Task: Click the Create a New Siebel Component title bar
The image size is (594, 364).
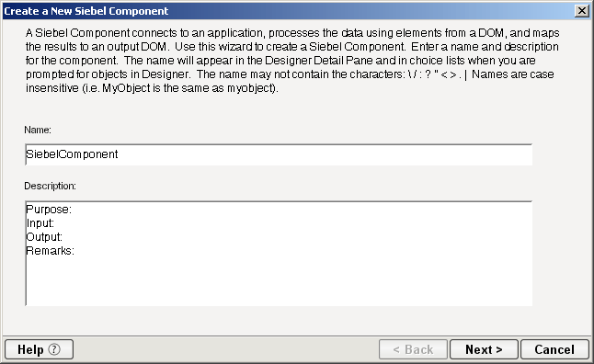Action: point(288,11)
